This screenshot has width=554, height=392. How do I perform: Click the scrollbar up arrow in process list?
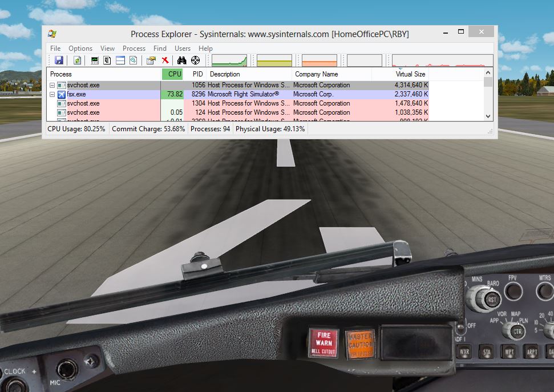tap(488, 72)
